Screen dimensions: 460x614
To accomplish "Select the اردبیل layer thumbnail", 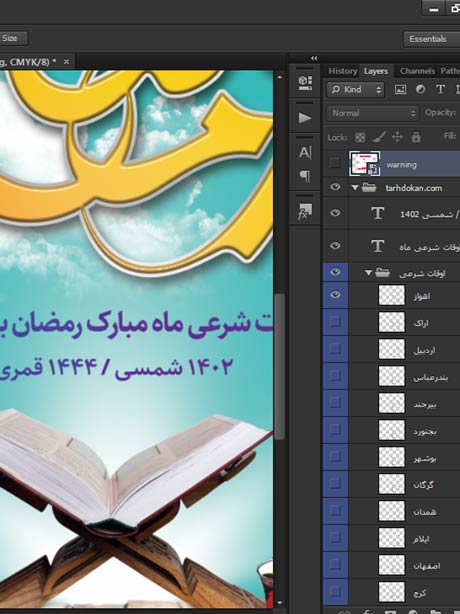I will point(391,349).
